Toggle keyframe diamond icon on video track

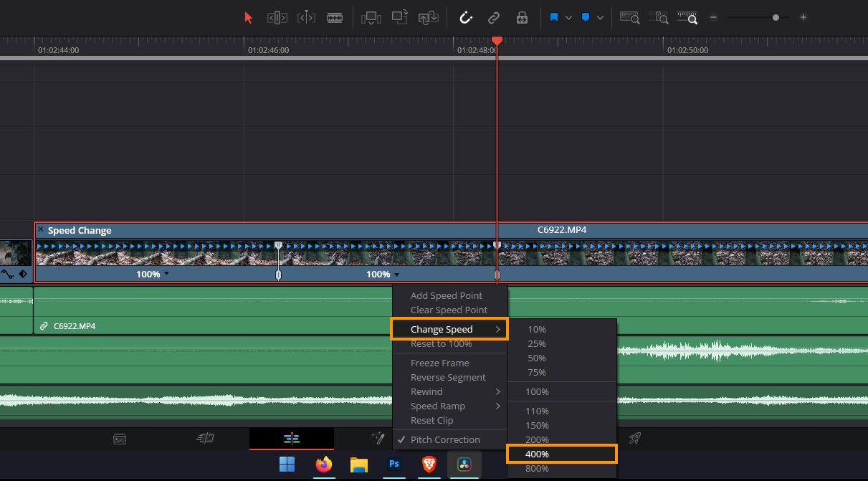[x=23, y=274]
